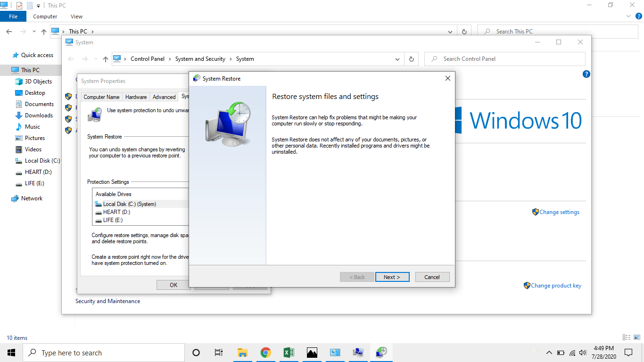This screenshot has height=362, width=644.
Task: Open Photos app from taskbar
Action: (x=312, y=353)
